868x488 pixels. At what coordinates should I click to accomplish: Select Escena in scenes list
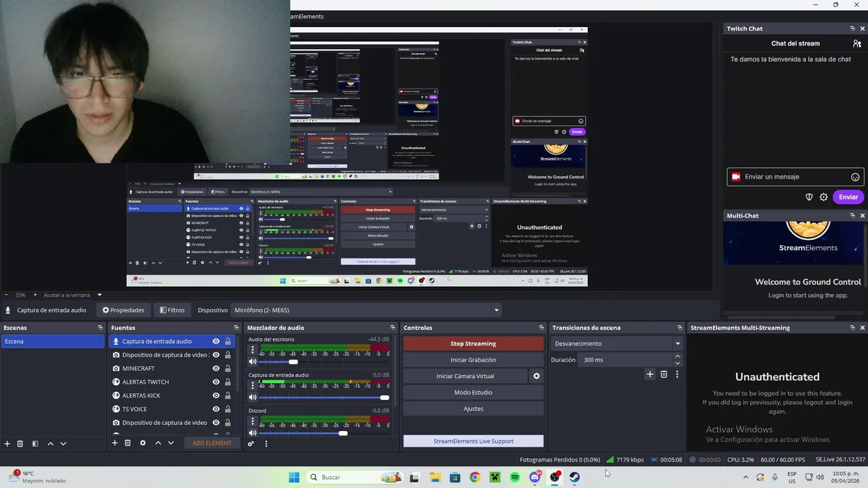[52, 342]
